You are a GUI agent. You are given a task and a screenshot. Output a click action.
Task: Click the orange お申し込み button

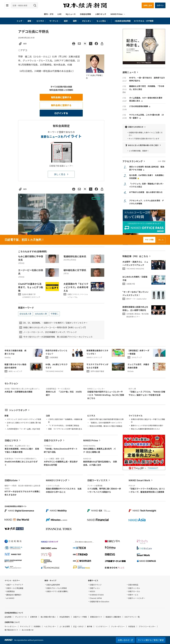click(147, 5)
